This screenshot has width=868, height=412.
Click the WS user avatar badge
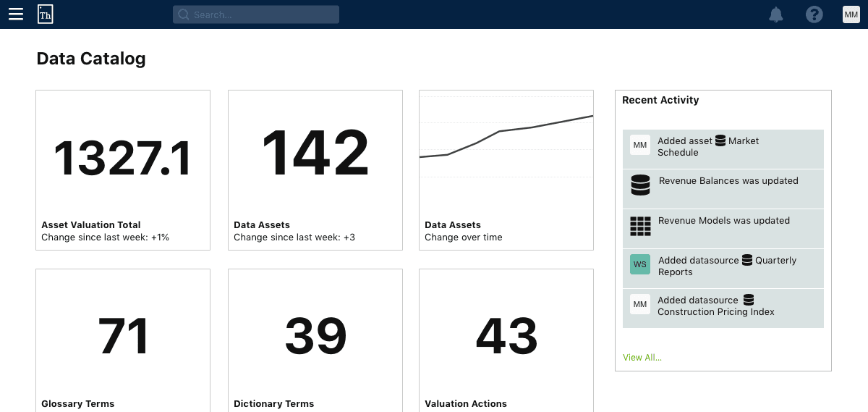pos(640,264)
